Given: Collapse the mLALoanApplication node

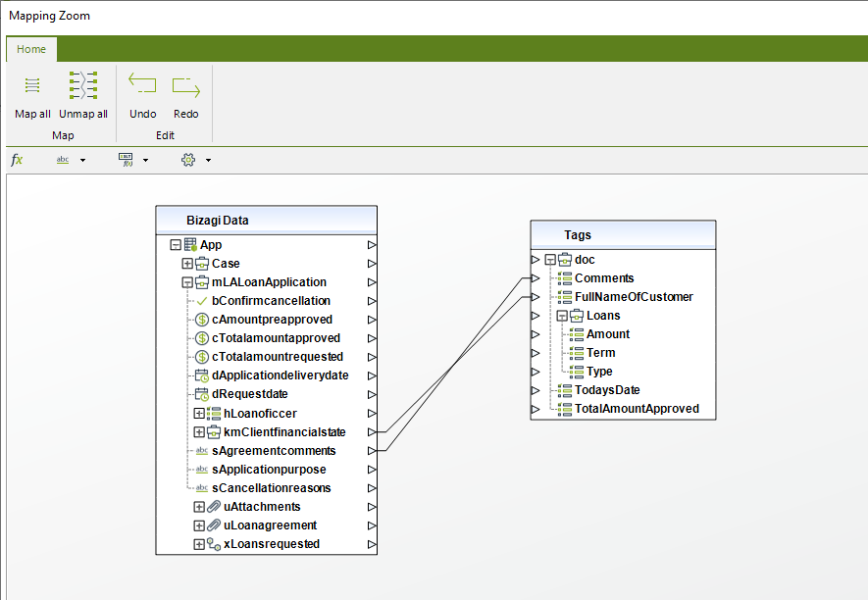Looking at the screenshot, I should [x=187, y=282].
